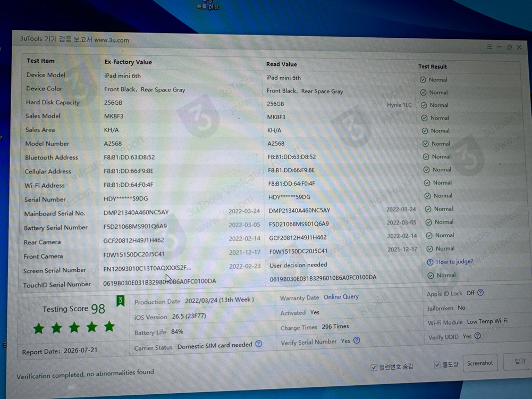Select the ex-factory mainboard serial DMP21340A460NC5AY
Viewport: 532px width, 399px height.
pyautogui.click(x=136, y=212)
